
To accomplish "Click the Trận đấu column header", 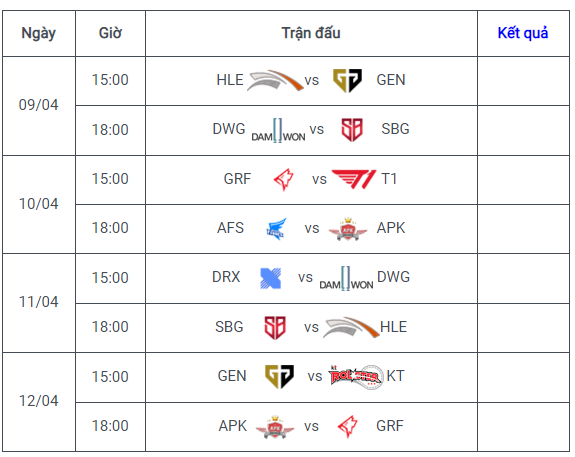I will (311, 33).
